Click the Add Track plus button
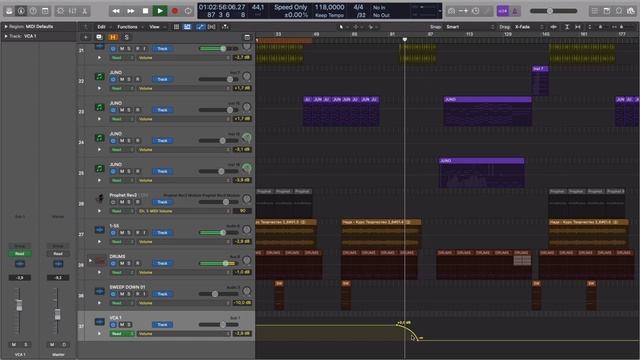Viewport: 640px width, 360px height. 86,37
